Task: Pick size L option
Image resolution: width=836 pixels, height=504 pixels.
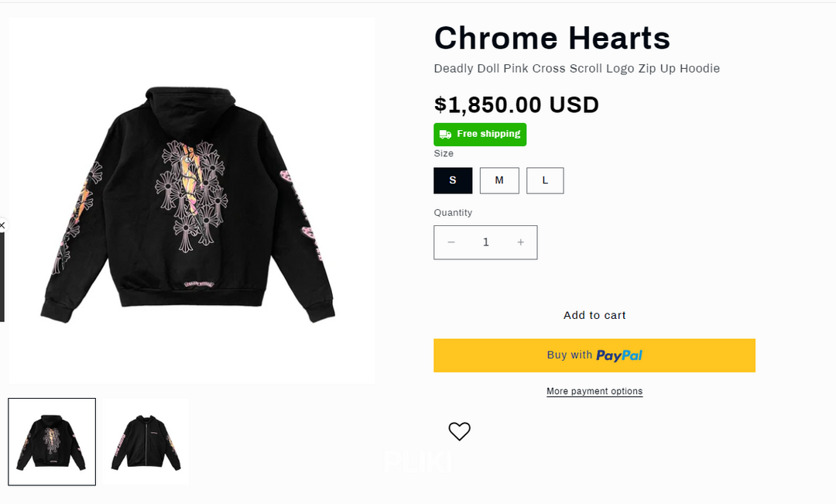Action: (x=545, y=180)
